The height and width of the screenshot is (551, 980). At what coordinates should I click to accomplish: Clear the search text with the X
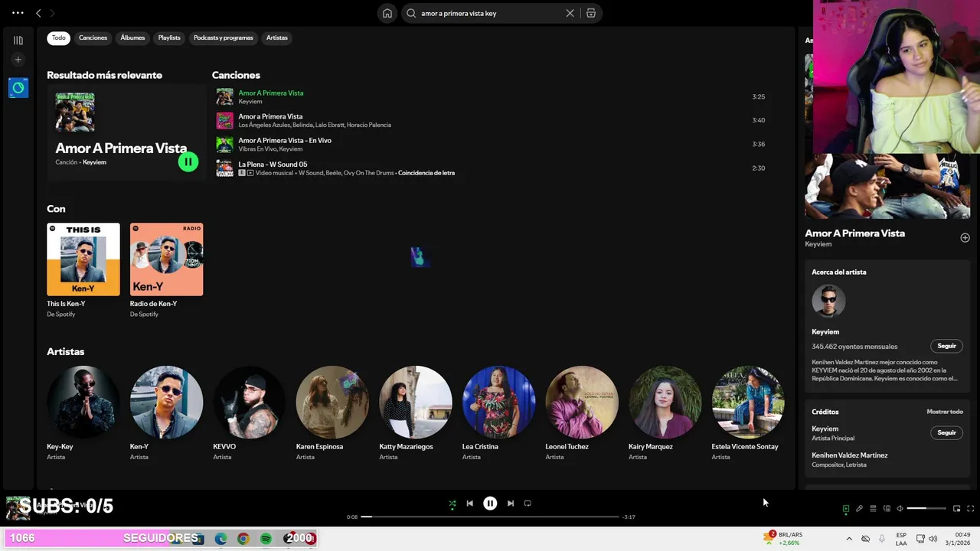(x=570, y=13)
